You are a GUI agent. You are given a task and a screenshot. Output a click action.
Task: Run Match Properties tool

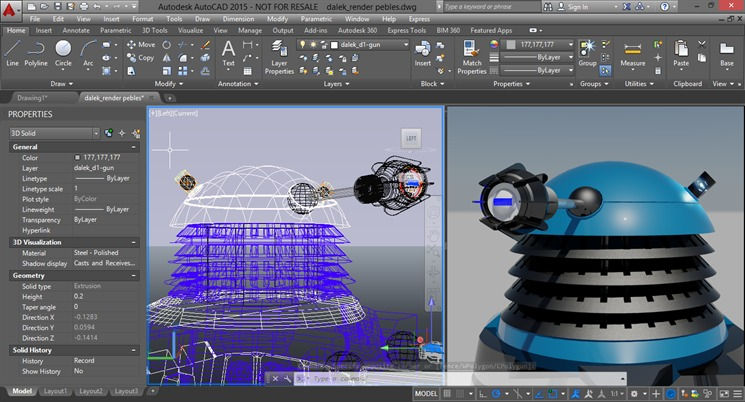(x=471, y=57)
